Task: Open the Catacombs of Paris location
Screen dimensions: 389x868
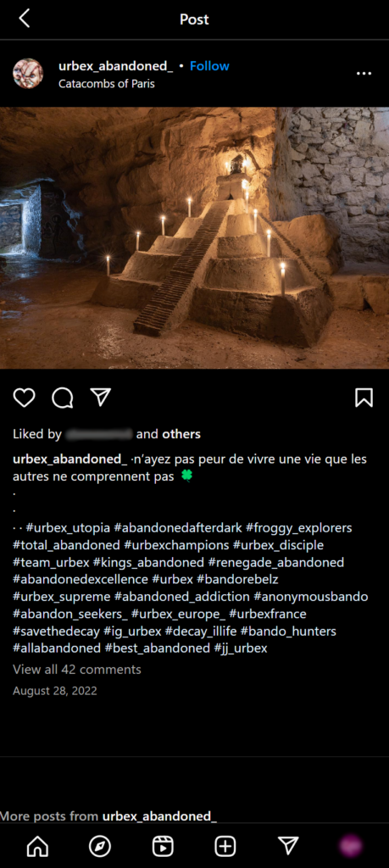Action: 106,84
